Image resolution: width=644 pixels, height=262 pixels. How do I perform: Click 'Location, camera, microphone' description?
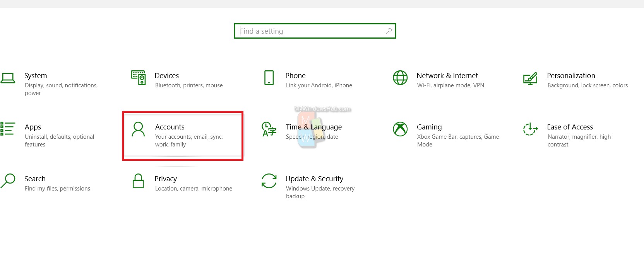pos(194,189)
